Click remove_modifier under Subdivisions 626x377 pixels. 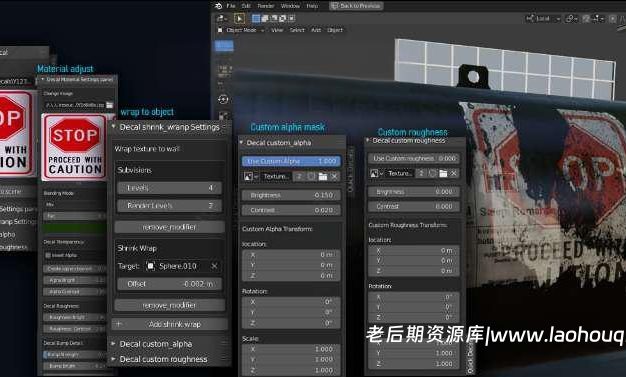pos(169,227)
